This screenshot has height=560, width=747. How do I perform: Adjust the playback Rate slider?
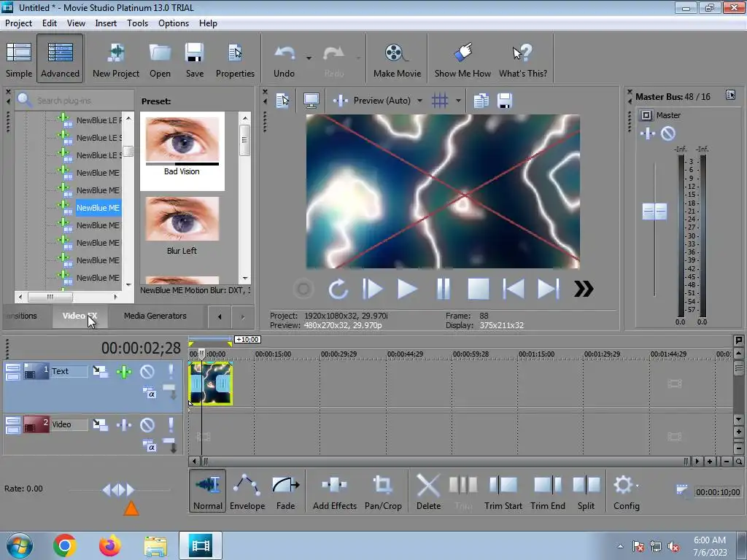[x=119, y=489]
